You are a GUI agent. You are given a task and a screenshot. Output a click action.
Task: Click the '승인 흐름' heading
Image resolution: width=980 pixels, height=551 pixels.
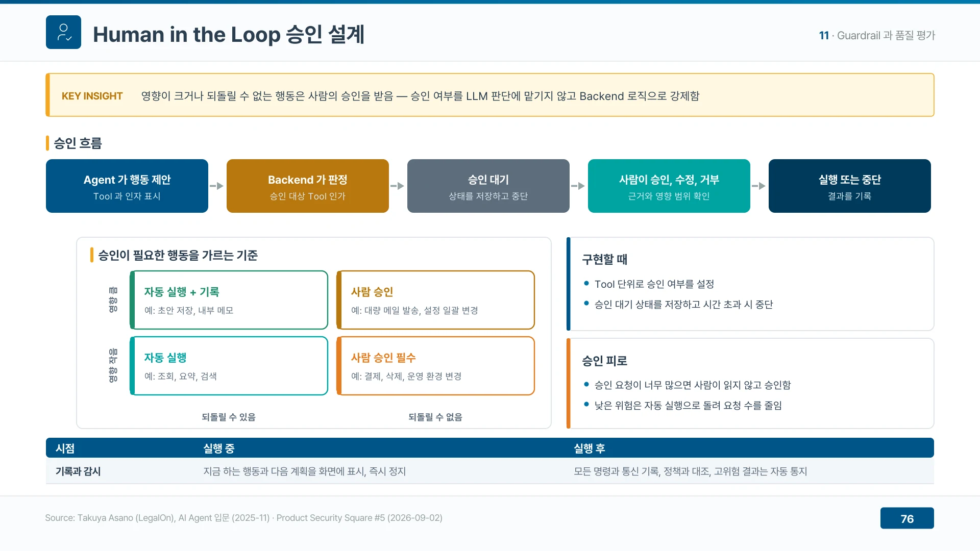click(x=78, y=143)
